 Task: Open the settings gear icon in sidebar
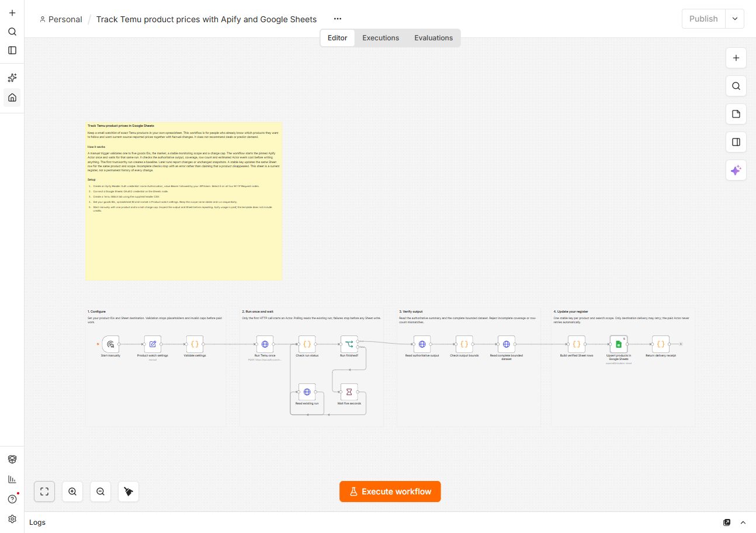point(12,519)
